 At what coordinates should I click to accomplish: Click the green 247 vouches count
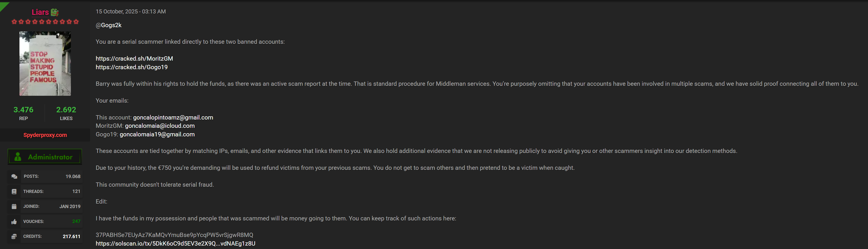[76, 221]
